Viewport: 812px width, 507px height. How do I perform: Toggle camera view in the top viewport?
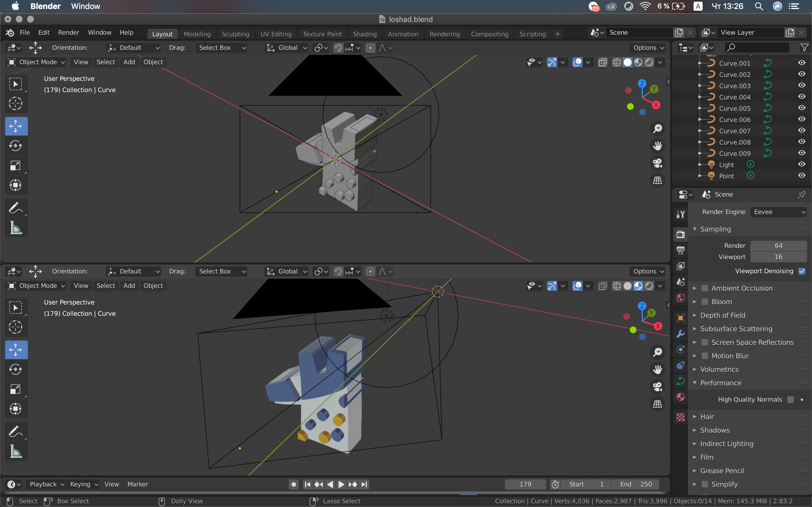[657, 163]
